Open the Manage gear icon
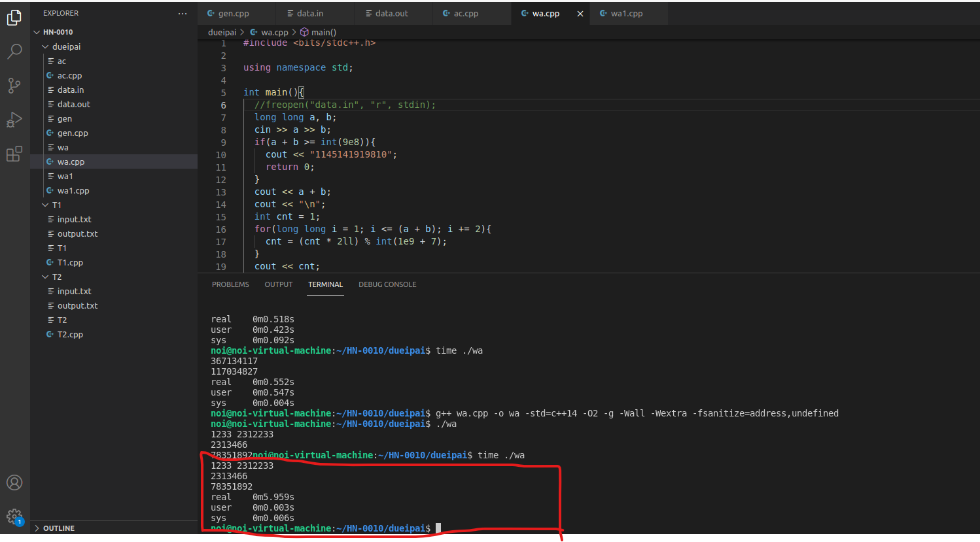The height and width of the screenshot is (542, 980). pos(14,517)
